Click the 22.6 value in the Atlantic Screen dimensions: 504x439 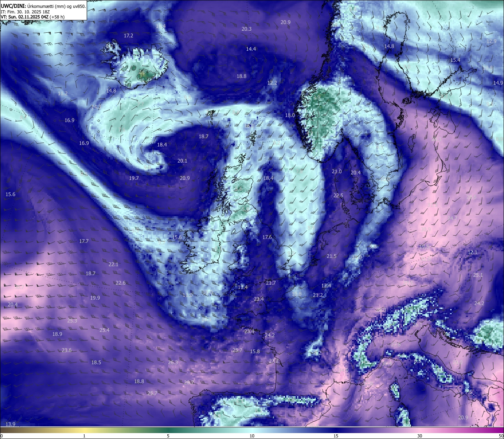tap(120, 283)
